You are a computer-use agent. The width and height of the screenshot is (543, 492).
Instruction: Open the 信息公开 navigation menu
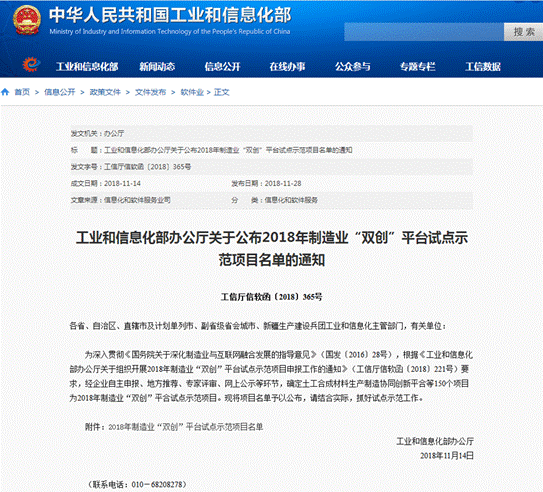[x=222, y=66]
